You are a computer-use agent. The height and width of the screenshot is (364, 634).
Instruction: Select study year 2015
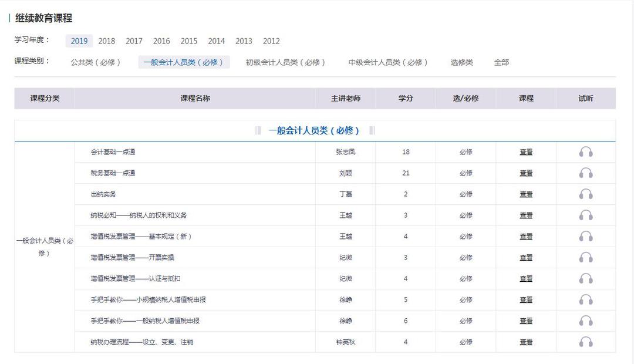(x=189, y=41)
